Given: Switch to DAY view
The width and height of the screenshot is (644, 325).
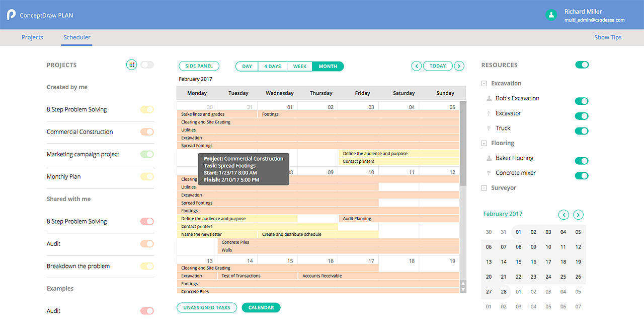Looking at the screenshot, I should [247, 66].
